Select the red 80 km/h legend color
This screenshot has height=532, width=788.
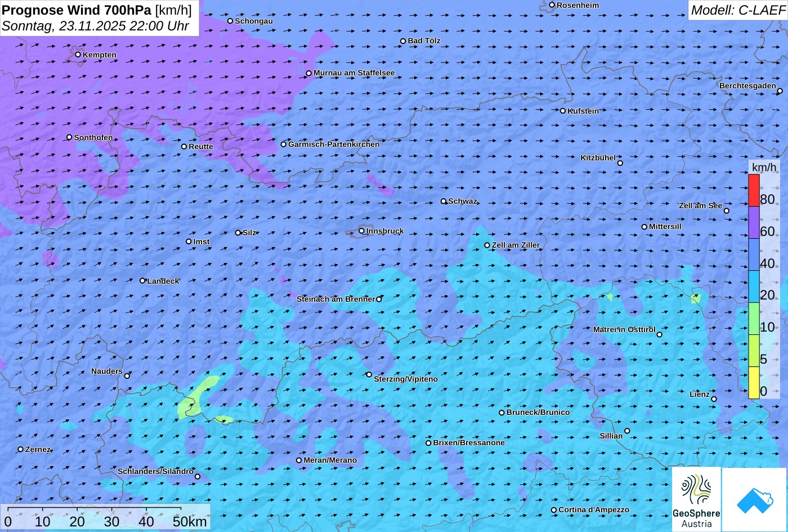pos(754,190)
